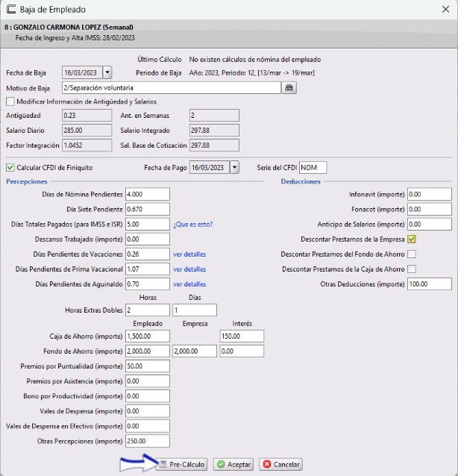Open ver detalles for Días Pendientes de Vacaciones

click(189, 254)
